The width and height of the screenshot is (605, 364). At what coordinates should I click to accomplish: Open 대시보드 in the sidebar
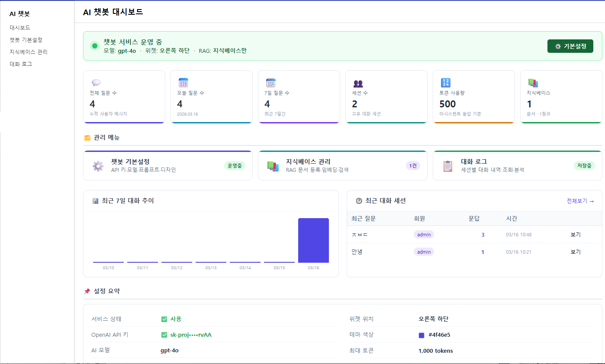pos(20,27)
